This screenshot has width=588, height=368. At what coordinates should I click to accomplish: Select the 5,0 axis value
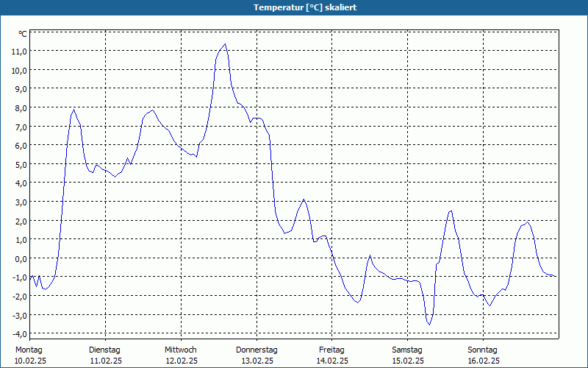click(21, 164)
